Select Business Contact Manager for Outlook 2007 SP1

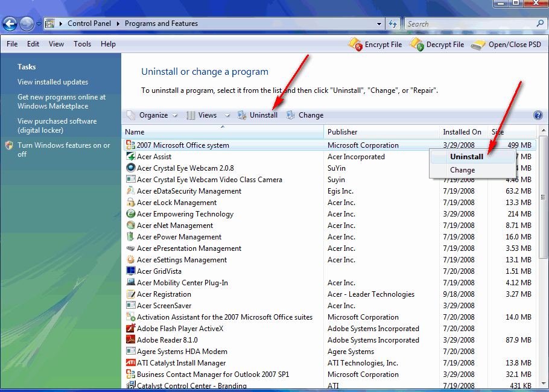click(208, 374)
